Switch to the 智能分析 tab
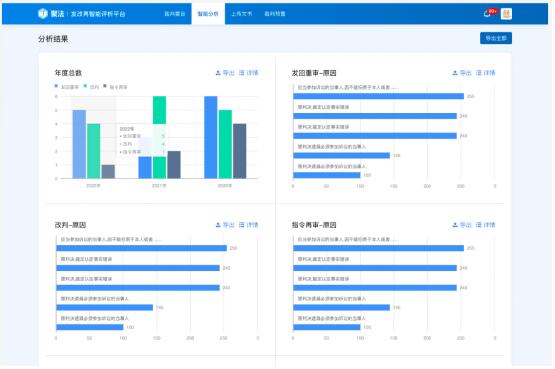 [x=208, y=14]
